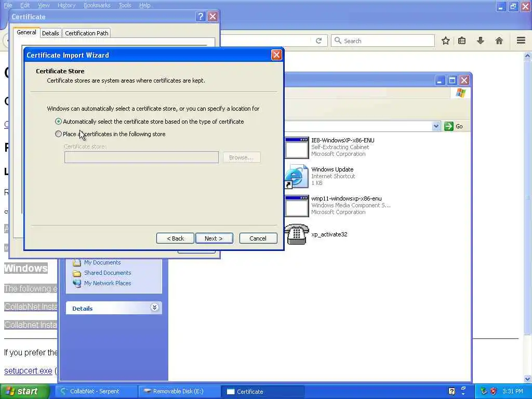532x399 pixels.
Task: Select General tab in Certificate dialog
Action: pos(26,32)
